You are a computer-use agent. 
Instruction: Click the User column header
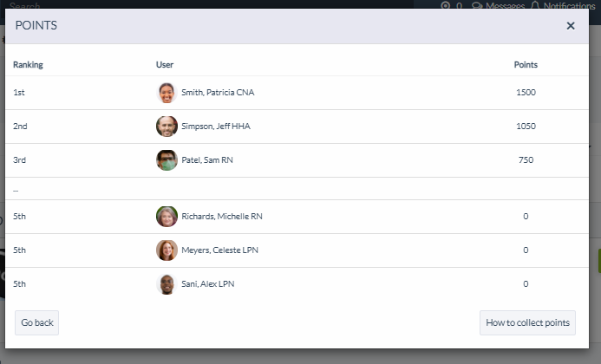pyautogui.click(x=165, y=65)
